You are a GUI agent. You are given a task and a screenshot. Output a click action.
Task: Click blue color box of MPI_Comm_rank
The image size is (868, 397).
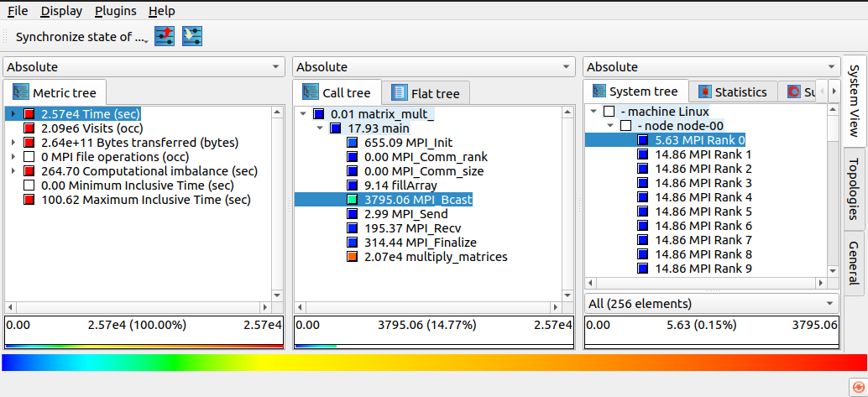tap(352, 157)
